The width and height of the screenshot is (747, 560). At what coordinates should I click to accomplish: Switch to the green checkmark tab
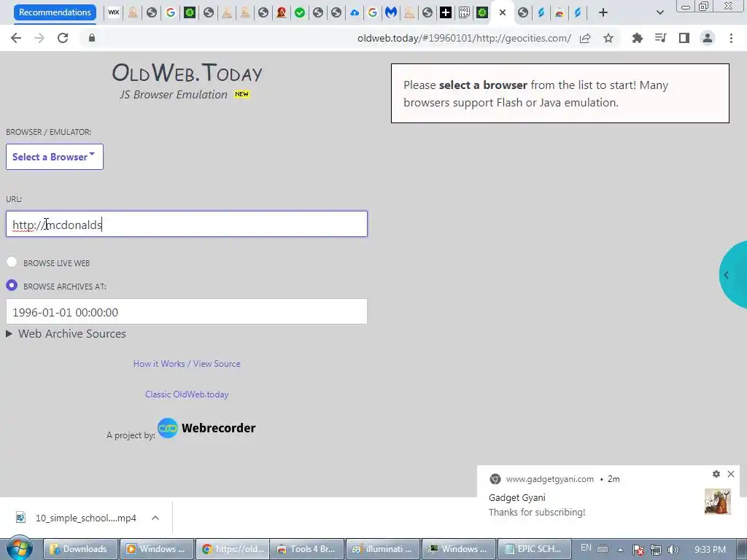pyautogui.click(x=300, y=13)
